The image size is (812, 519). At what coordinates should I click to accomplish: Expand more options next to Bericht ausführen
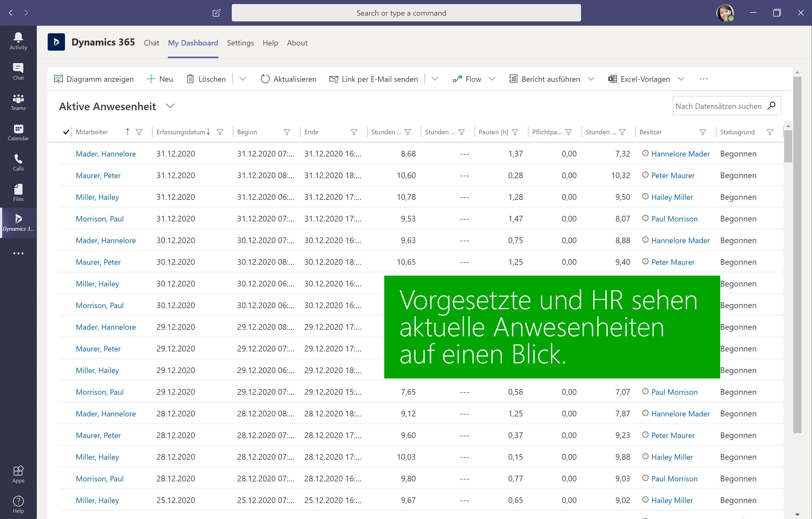pyautogui.click(x=591, y=79)
